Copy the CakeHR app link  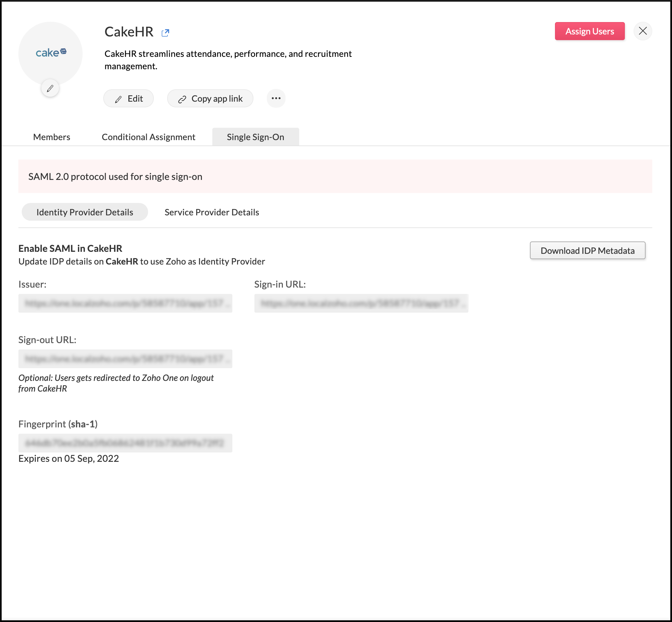(x=210, y=99)
